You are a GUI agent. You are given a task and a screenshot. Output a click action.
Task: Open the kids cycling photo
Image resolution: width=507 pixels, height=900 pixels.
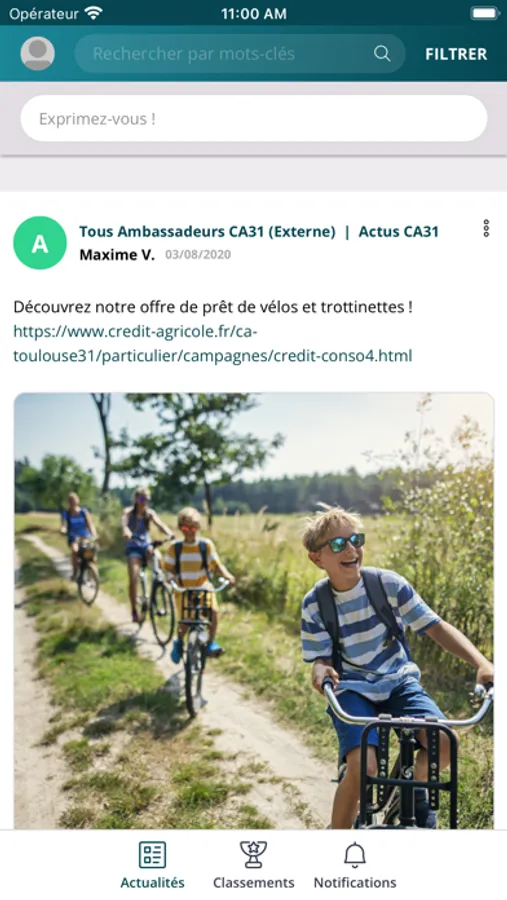click(254, 611)
